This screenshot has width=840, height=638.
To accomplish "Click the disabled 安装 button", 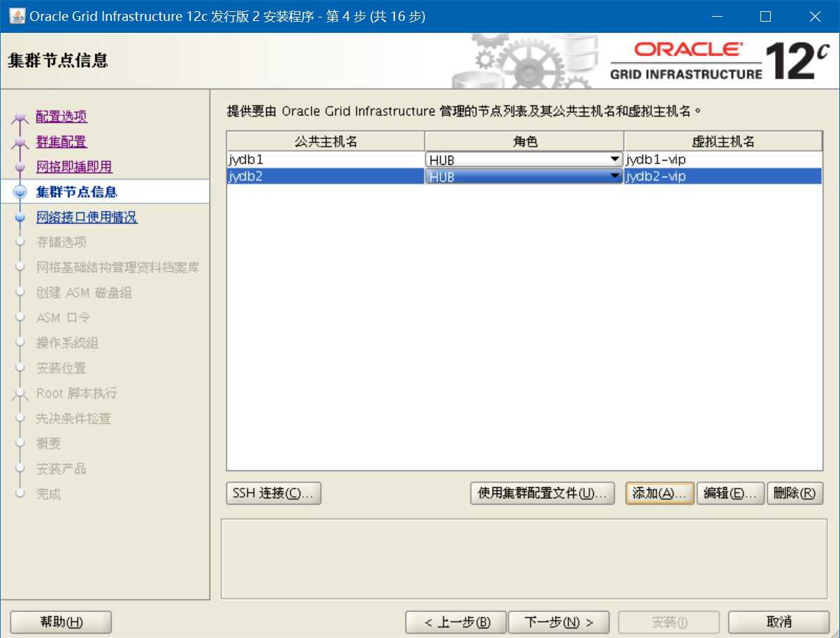I will 669,622.
